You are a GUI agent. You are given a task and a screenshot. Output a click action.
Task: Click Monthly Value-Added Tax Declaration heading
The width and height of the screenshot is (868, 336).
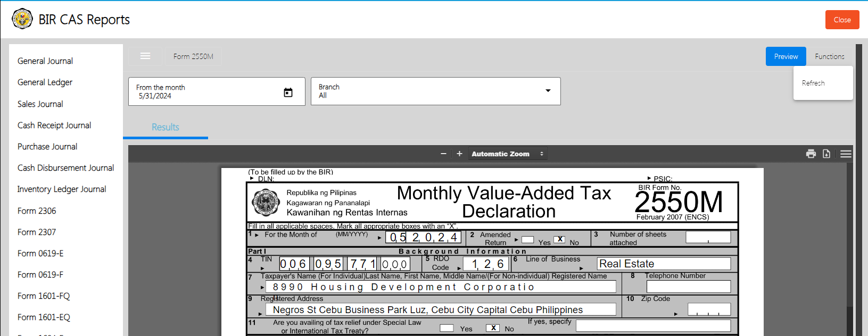click(x=504, y=202)
